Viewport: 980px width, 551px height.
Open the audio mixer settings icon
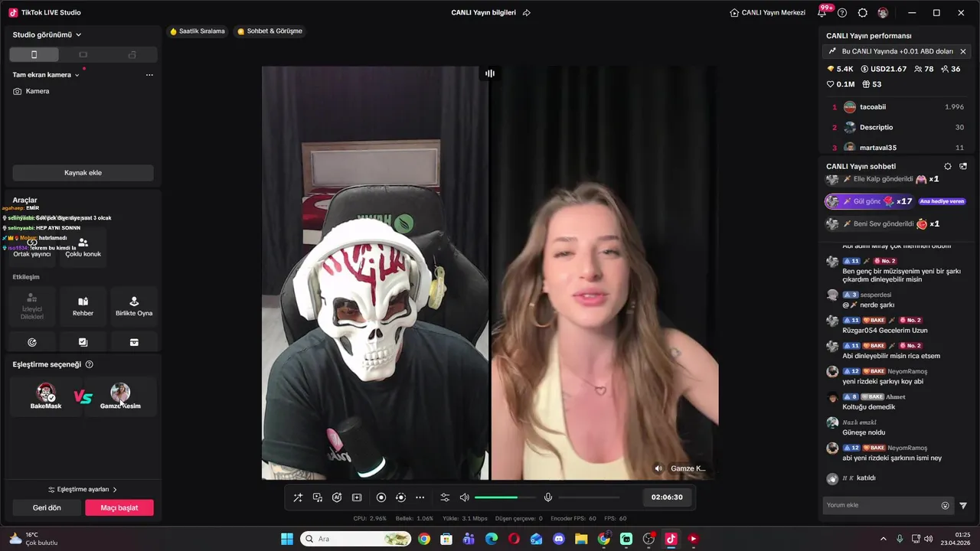(x=445, y=497)
